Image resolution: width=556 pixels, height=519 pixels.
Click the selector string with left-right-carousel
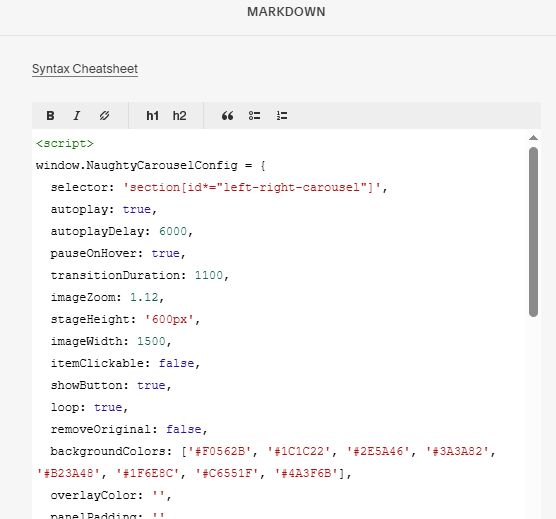click(252, 187)
